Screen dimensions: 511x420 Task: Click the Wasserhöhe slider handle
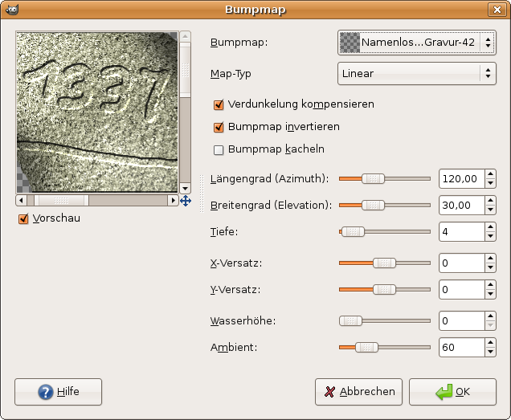pyautogui.click(x=350, y=321)
